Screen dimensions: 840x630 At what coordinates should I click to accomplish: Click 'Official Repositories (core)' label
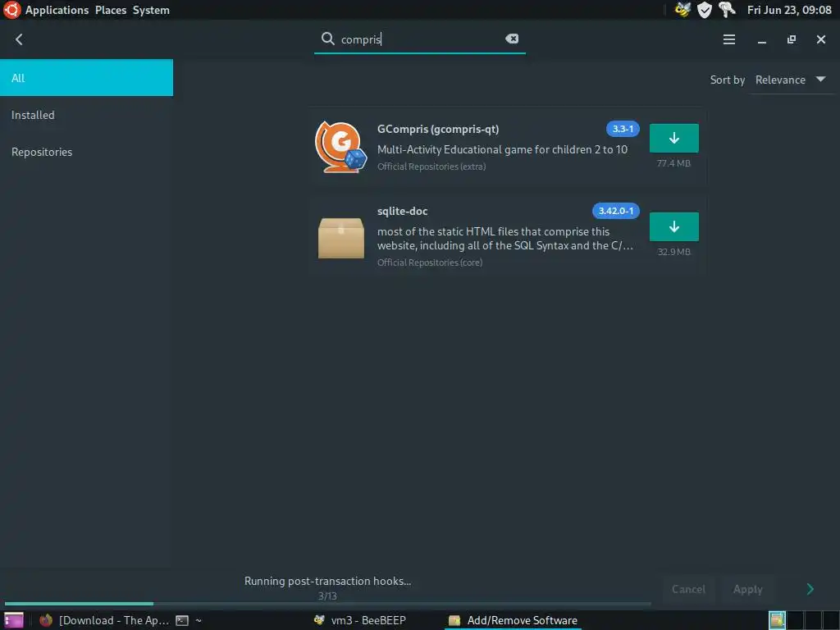click(430, 262)
